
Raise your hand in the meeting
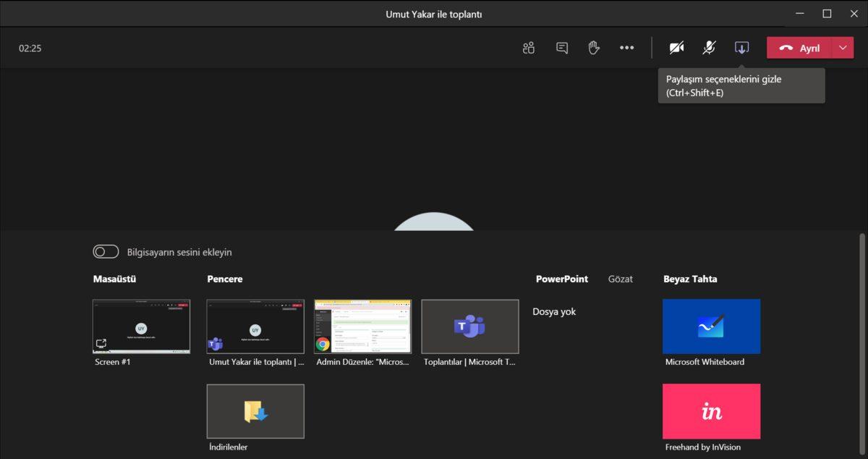pos(594,47)
